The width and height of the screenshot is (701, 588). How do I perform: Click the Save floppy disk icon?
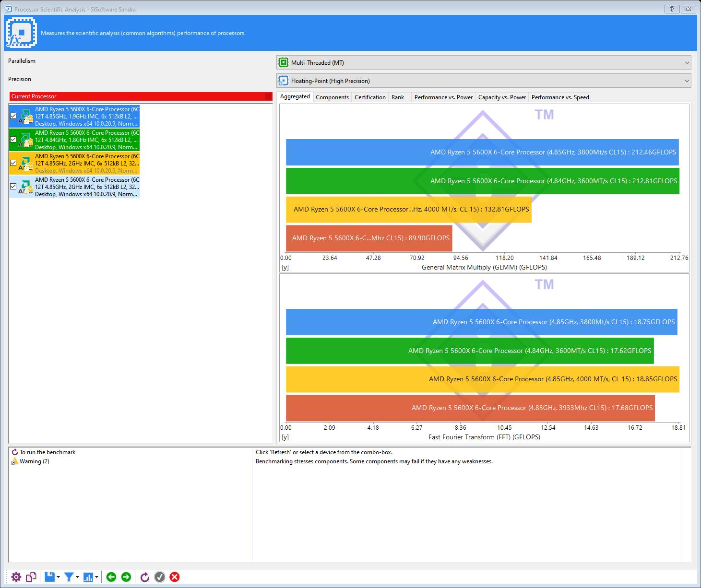tap(49, 577)
